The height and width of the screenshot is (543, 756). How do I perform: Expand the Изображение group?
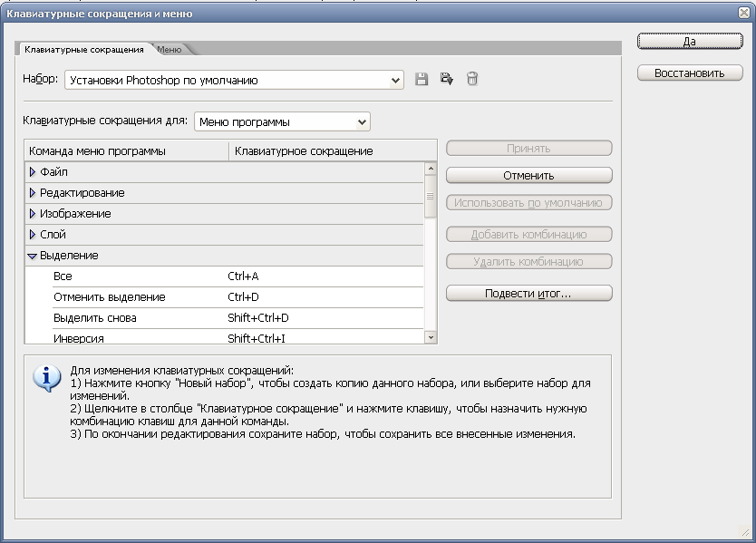click(x=33, y=214)
